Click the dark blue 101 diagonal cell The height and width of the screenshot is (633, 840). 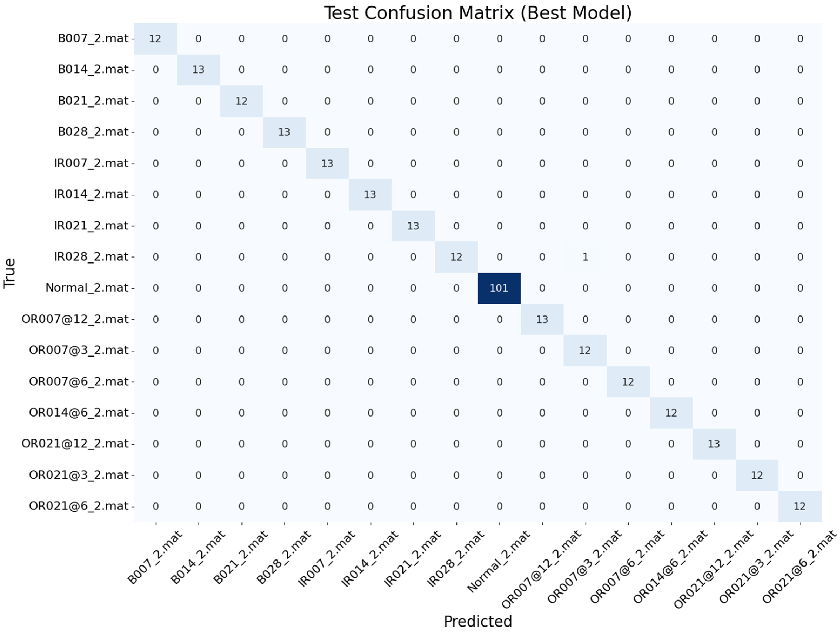click(x=499, y=288)
